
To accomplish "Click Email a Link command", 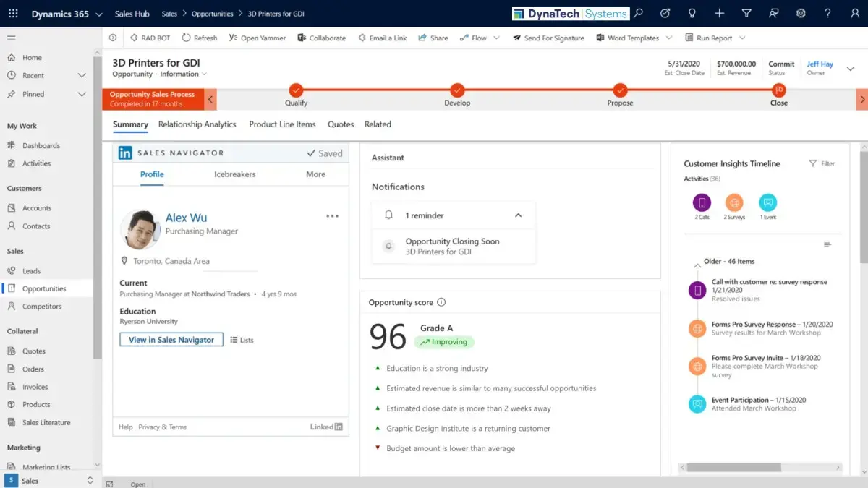I will click(x=383, y=38).
